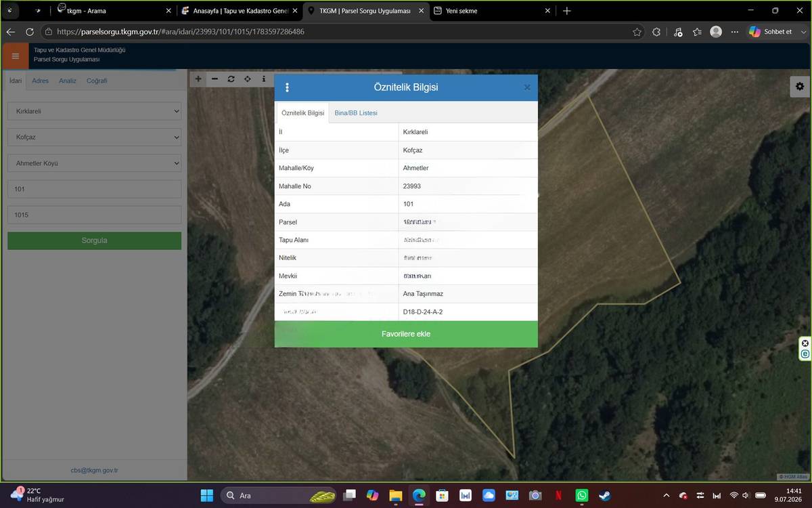Favorite this page with the star icon
The height and width of the screenshot is (508, 812).
[x=637, y=32]
